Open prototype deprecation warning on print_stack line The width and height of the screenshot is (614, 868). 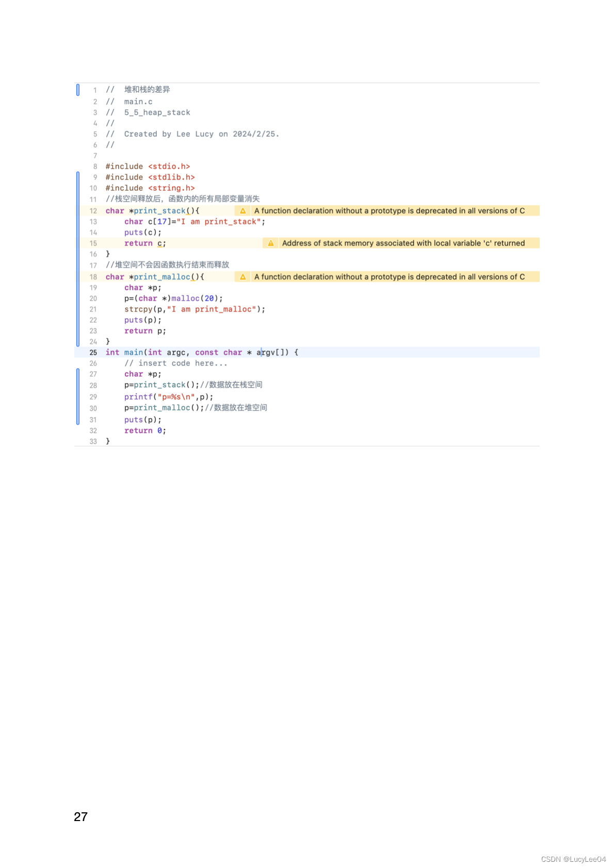coord(390,211)
